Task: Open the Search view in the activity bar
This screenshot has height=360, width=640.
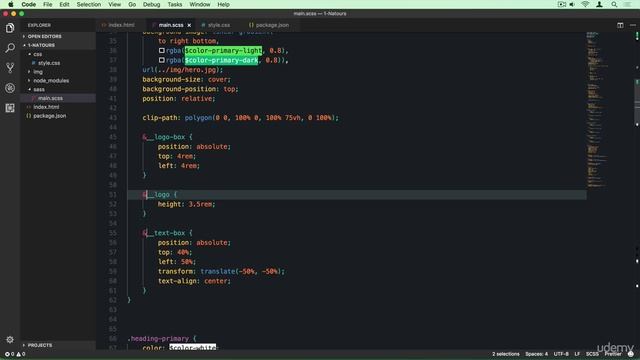Action: [10, 48]
